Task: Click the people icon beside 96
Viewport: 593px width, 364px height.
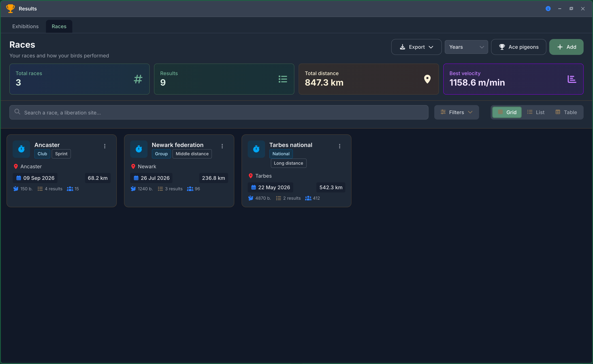Action: (x=190, y=189)
